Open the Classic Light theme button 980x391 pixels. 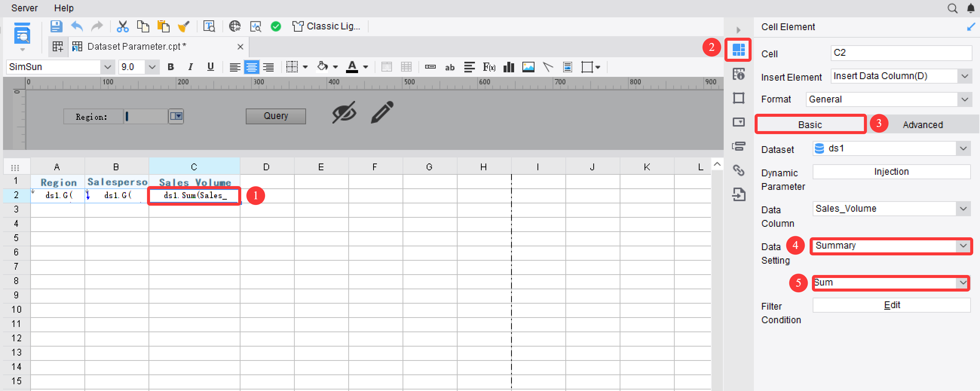pos(326,26)
